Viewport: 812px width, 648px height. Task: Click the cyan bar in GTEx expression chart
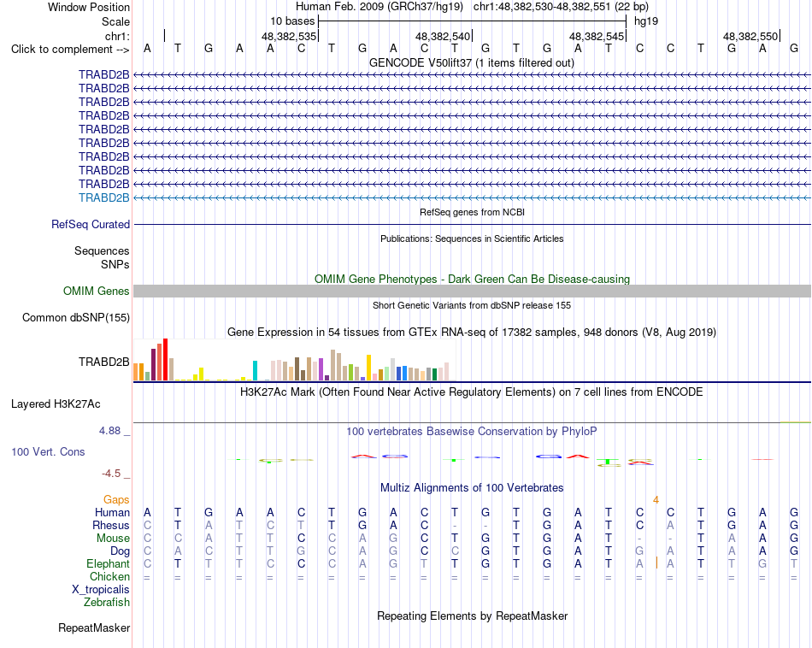point(255,370)
